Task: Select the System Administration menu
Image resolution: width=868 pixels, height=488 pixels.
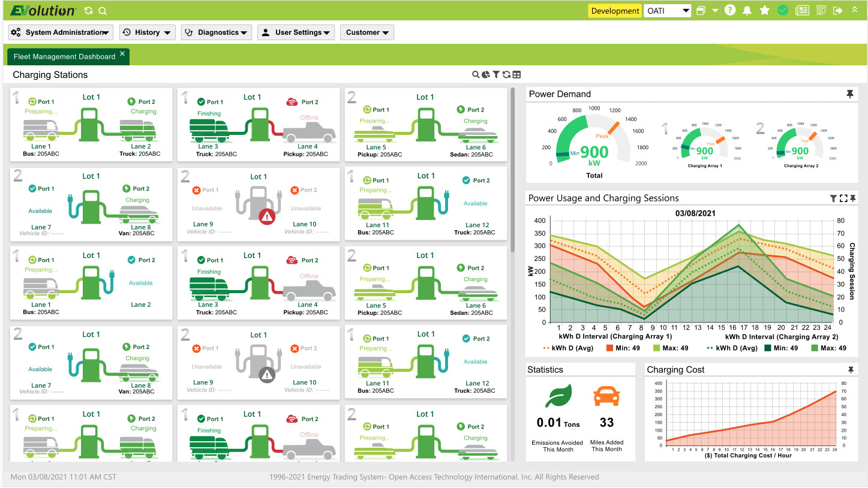Action: coord(60,32)
